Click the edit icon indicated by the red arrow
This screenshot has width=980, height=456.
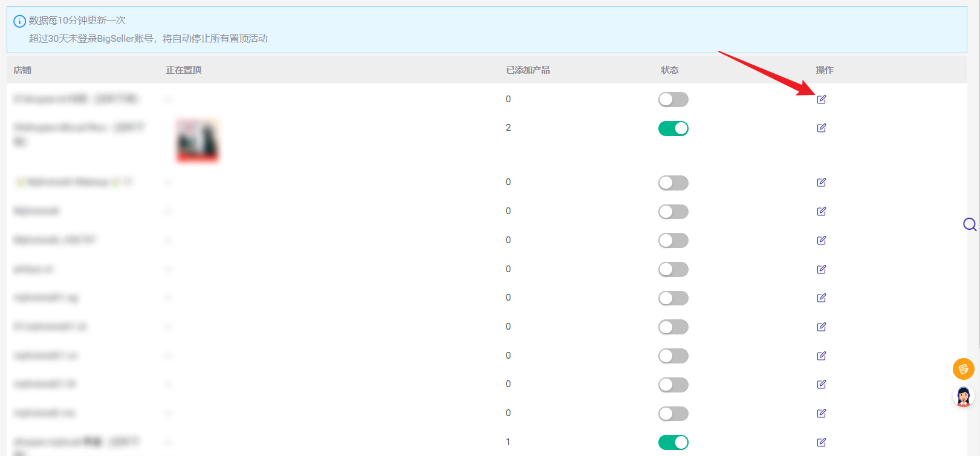pos(821,99)
